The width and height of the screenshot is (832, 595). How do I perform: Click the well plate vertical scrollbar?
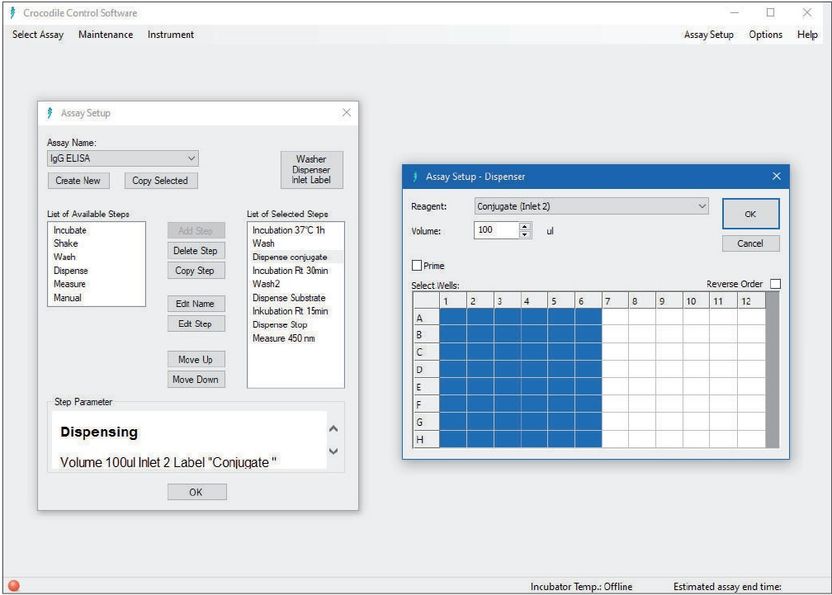click(772, 370)
